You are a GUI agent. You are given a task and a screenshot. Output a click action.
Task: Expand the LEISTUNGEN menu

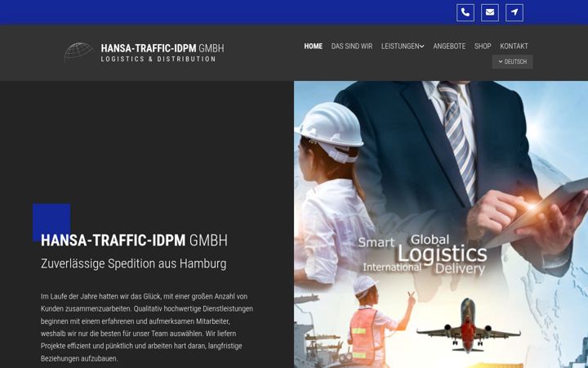(403, 46)
